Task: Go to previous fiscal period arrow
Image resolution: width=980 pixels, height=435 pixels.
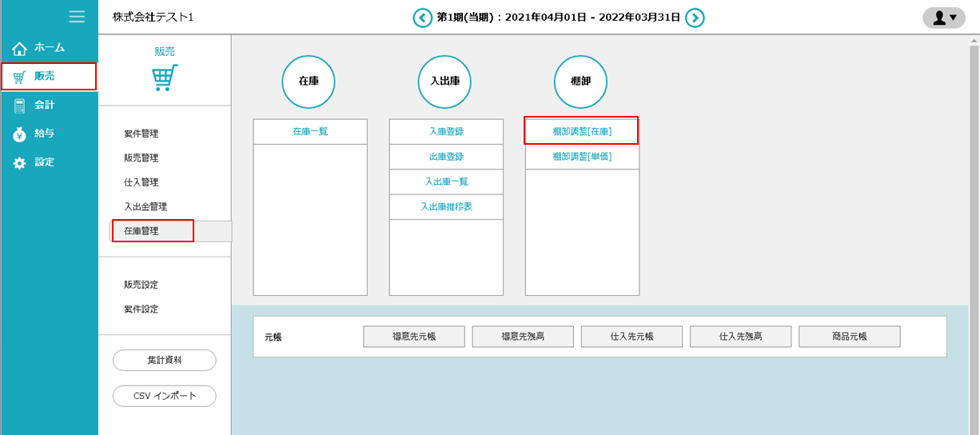Action: pos(422,18)
